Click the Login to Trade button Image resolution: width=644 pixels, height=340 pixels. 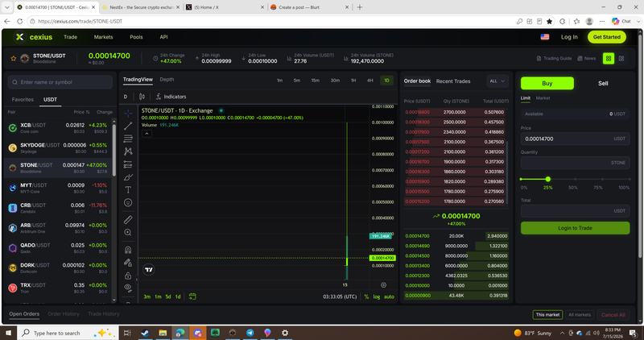pos(575,228)
